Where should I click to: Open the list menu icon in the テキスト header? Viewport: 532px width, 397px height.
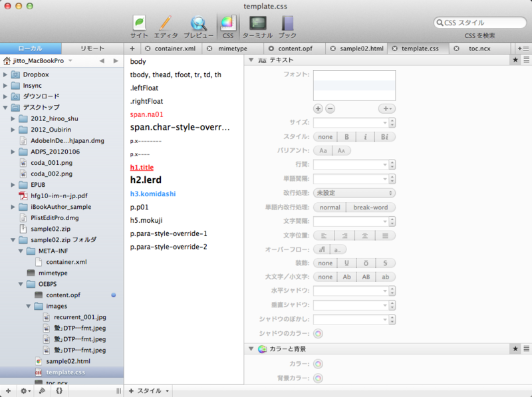point(526,60)
